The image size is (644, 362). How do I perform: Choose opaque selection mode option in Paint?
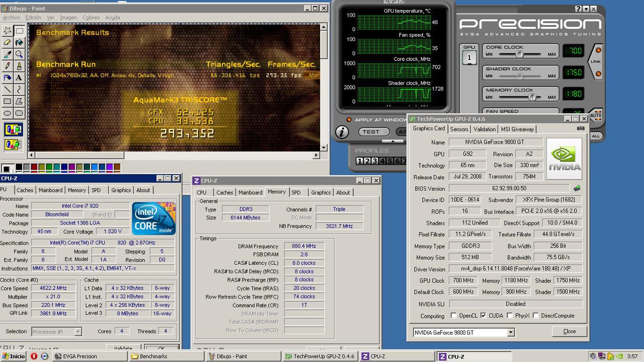click(14, 129)
